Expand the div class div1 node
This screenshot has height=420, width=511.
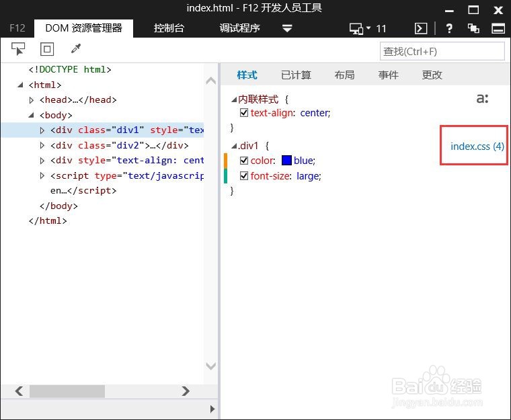(x=42, y=130)
